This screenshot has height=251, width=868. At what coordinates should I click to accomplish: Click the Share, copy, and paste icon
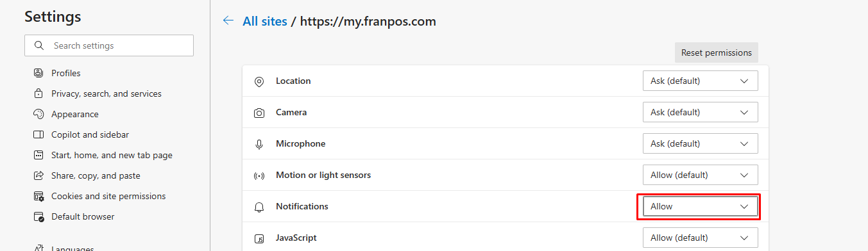tap(38, 175)
